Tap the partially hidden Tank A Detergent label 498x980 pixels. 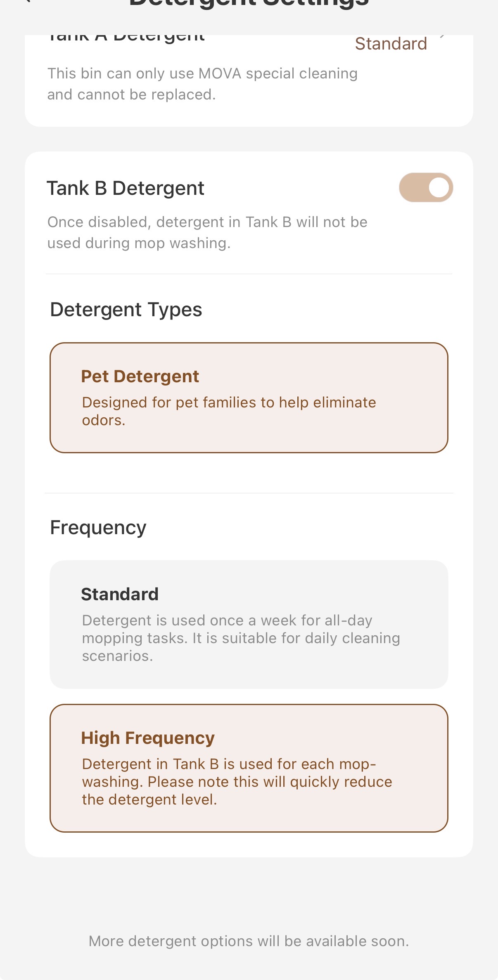(x=126, y=37)
